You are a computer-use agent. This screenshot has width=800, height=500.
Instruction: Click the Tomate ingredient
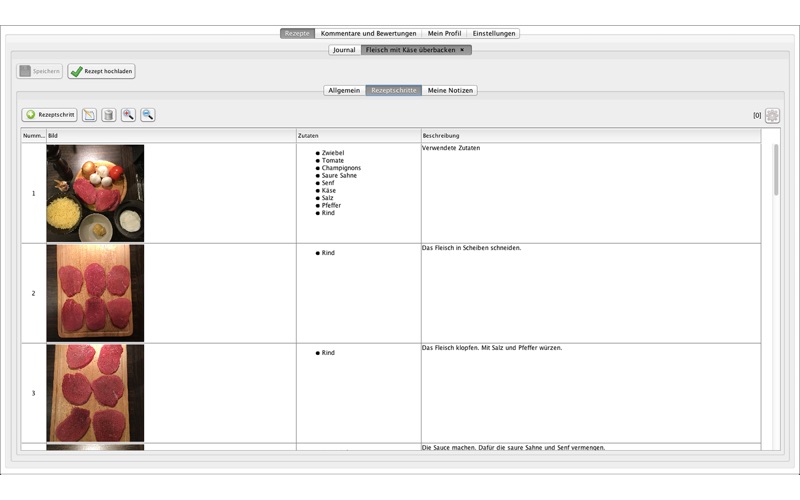[333, 160]
